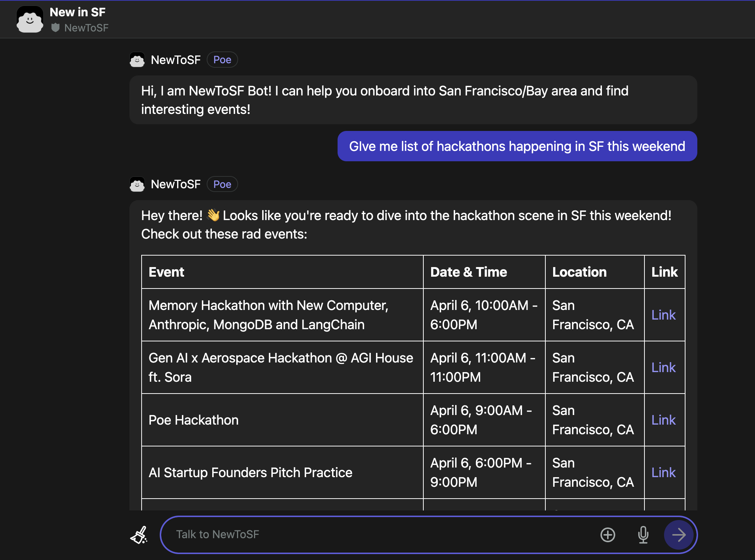Click the broom clear-context icon
The height and width of the screenshot is (560, 755).
pyautogui.click(x=139, y=535)
